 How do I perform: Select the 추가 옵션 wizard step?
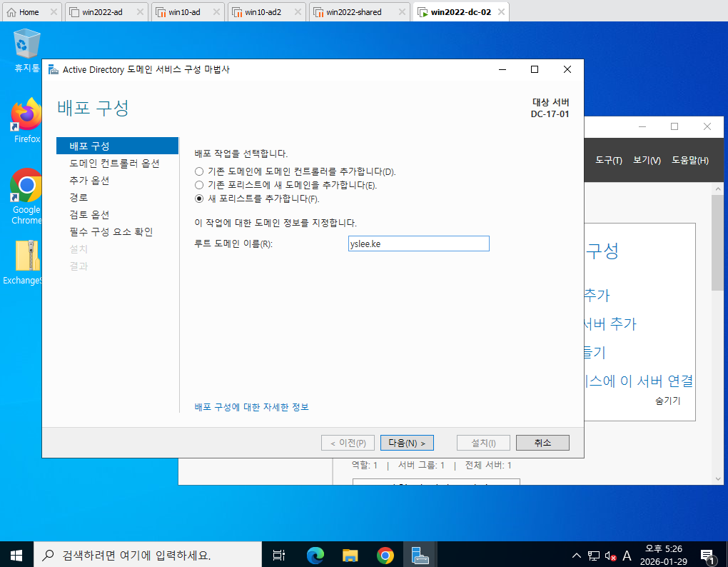tap(89, 180)
